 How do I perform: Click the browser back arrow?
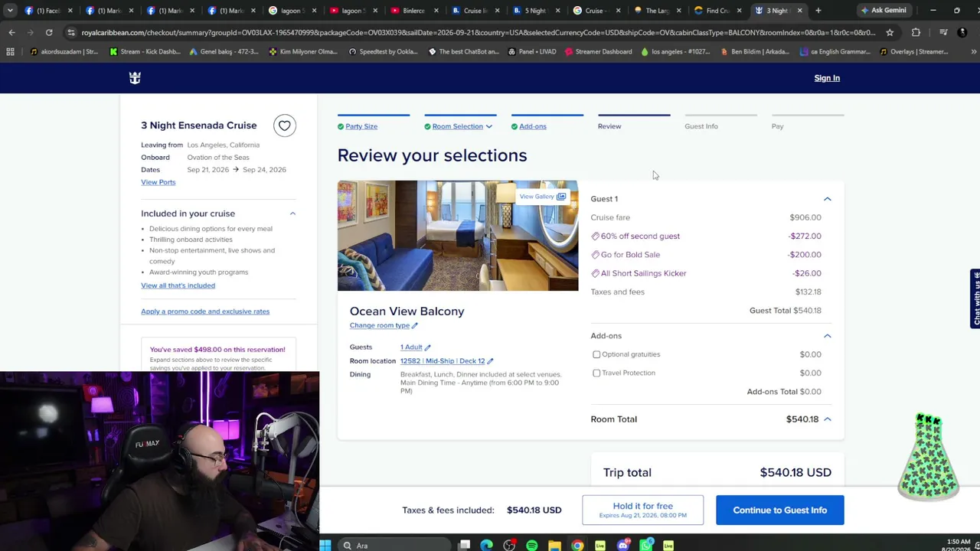11,32
